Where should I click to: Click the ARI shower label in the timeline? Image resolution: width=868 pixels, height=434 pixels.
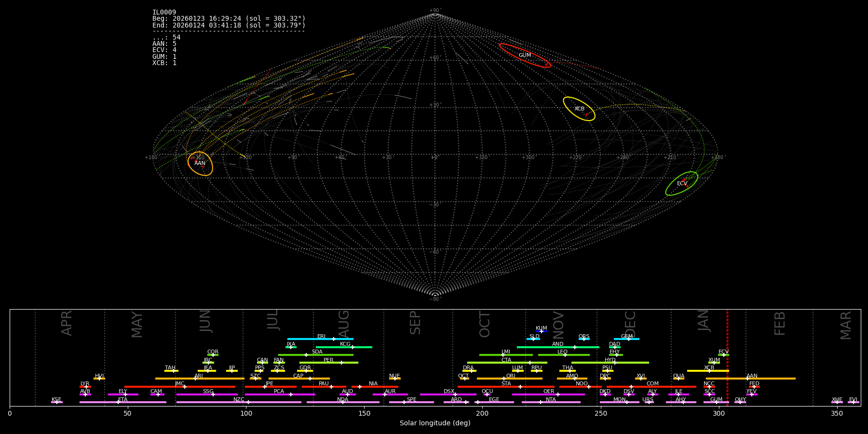click(199, 376)
